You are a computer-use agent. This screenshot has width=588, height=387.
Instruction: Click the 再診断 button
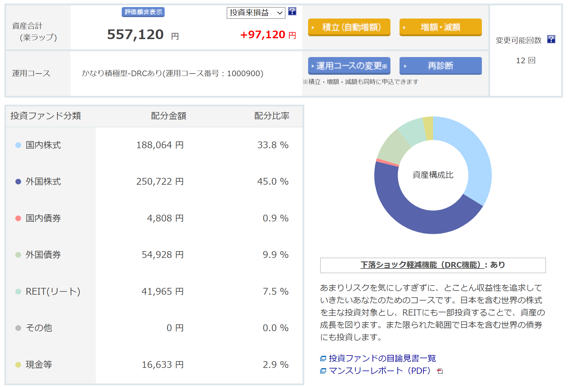coord(440,66)
